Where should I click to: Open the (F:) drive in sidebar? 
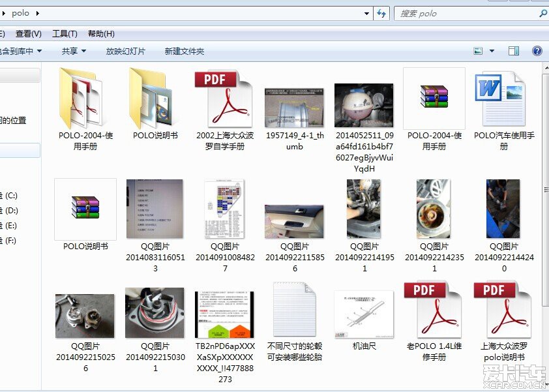tap(9, 241)
